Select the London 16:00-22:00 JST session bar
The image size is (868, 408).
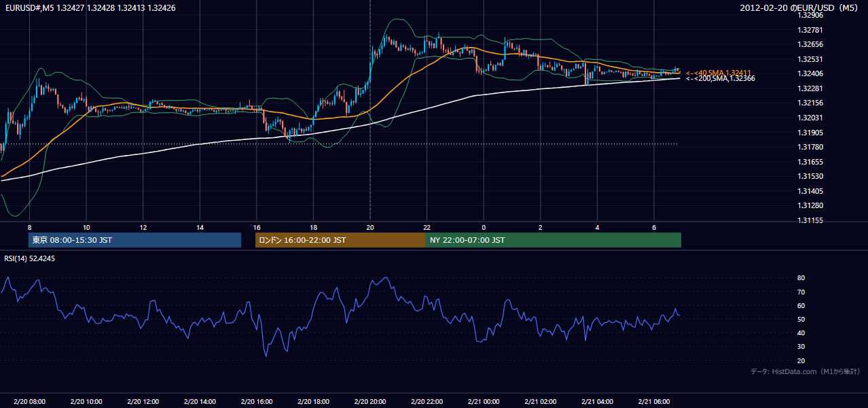point(340,240)
